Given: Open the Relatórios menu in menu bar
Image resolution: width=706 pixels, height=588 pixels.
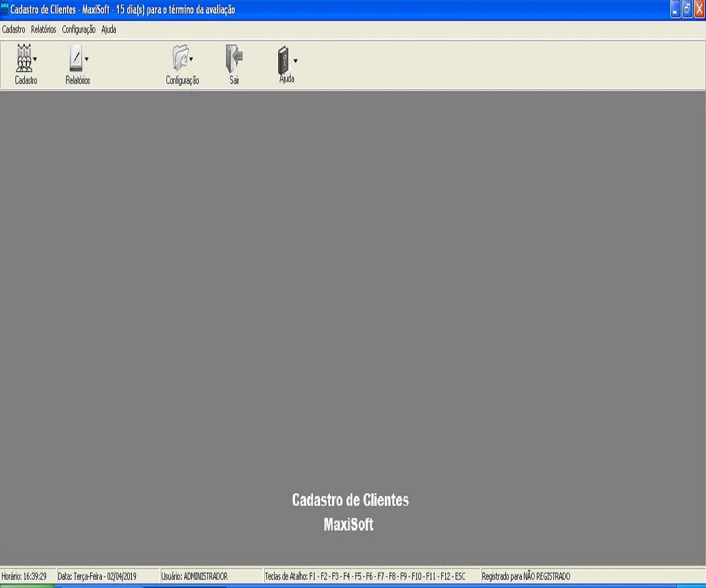Looking at the screenshot, I should coord(44,29).
